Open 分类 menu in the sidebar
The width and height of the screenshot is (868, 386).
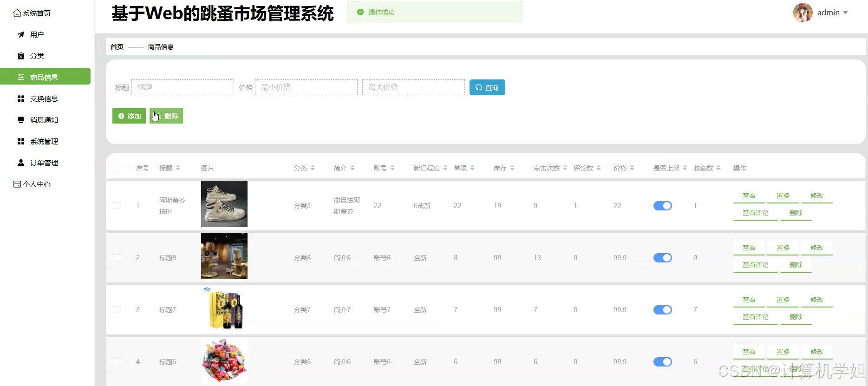coord(37,56)
